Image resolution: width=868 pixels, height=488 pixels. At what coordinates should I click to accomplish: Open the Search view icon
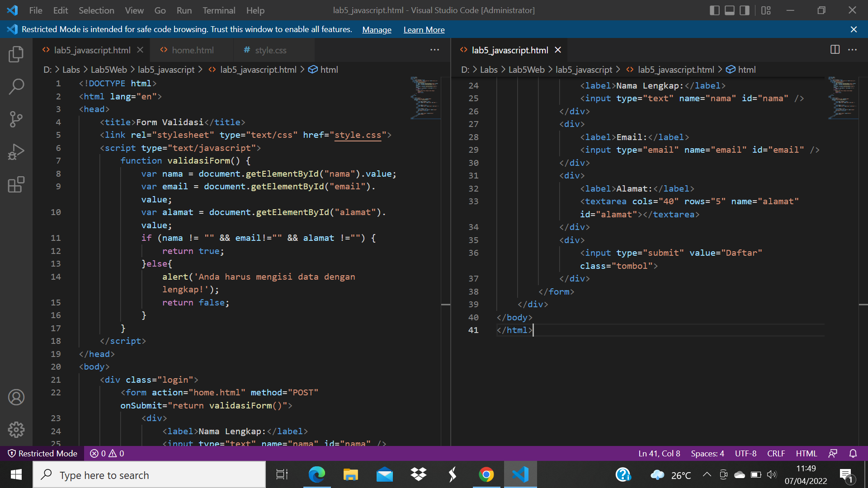16,86
